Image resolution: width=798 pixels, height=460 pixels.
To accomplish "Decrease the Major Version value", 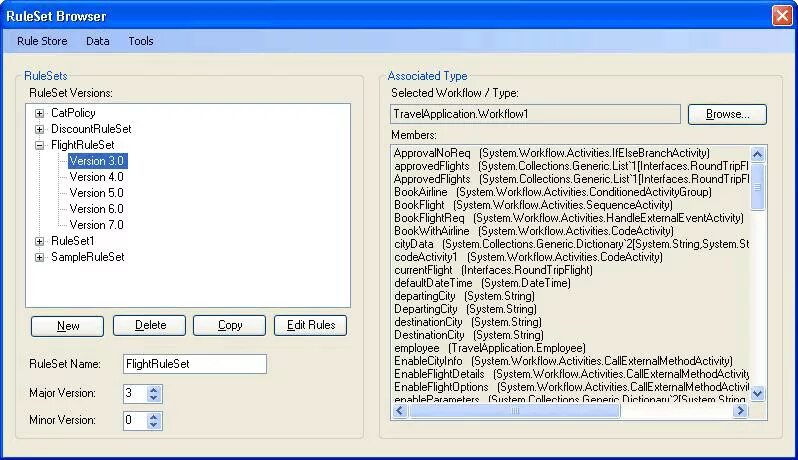I will click(x=154, y=398).
